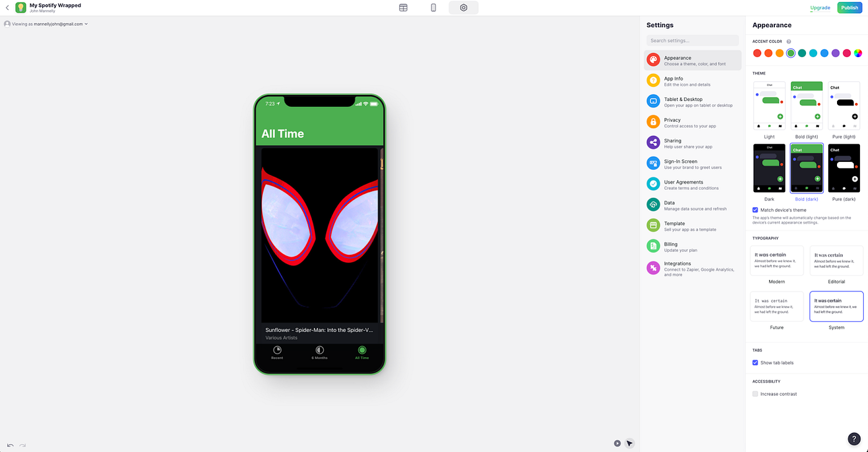The image size is (868, 452).
Task: Open App Info settings item
Action: tap(693, 81)
